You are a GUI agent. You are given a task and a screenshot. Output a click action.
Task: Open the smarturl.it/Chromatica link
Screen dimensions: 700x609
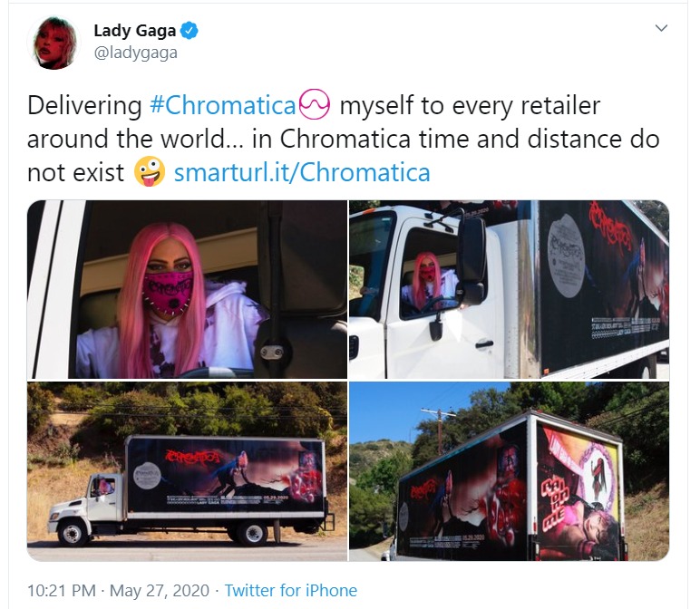point(302,172)
